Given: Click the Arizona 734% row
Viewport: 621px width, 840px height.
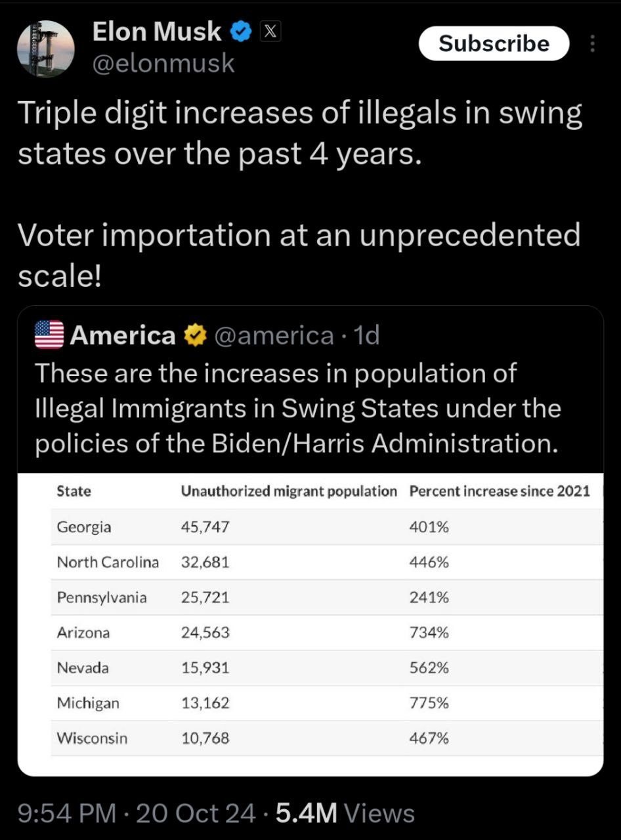Looking at the screenshot, I should point(327,633).
